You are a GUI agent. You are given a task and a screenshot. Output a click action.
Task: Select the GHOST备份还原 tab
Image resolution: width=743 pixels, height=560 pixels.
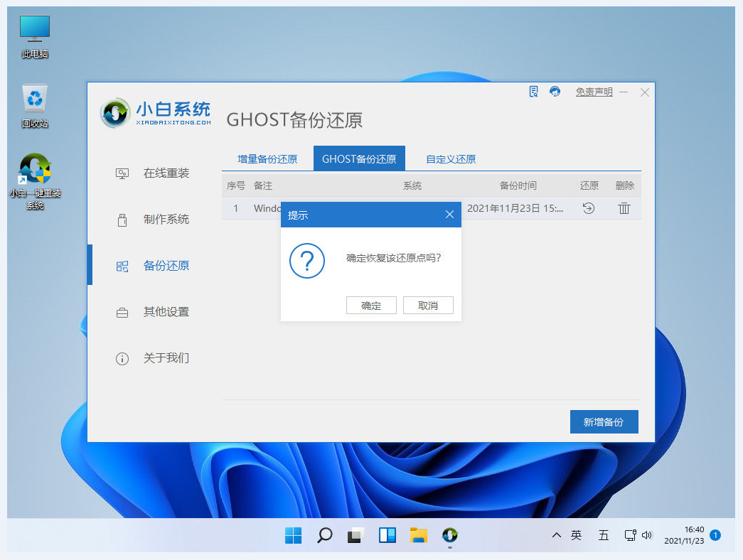(x=359, y=159)
